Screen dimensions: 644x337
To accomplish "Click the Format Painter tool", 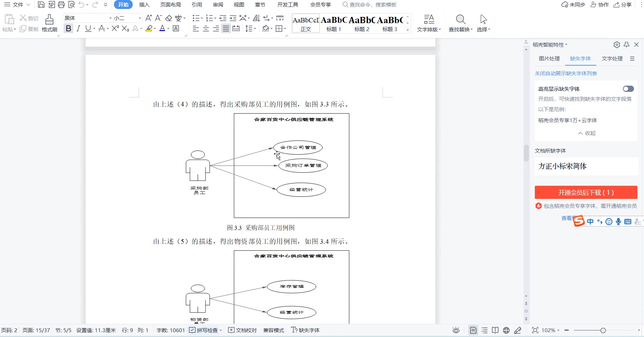I will (x=49, y=23).
